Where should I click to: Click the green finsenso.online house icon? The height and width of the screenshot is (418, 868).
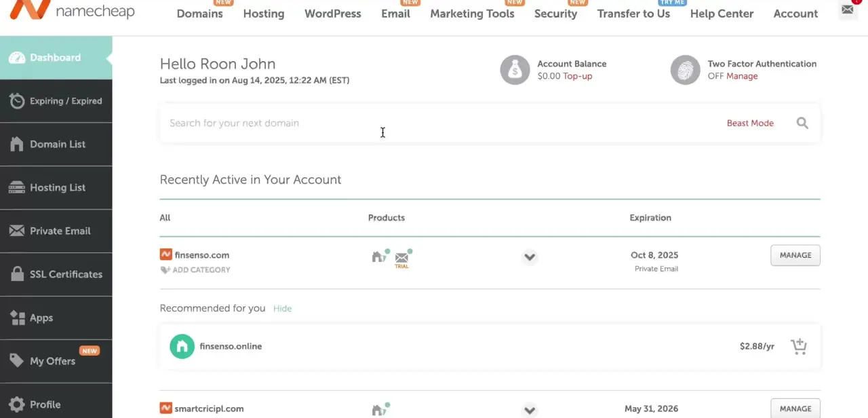point(182,346)
